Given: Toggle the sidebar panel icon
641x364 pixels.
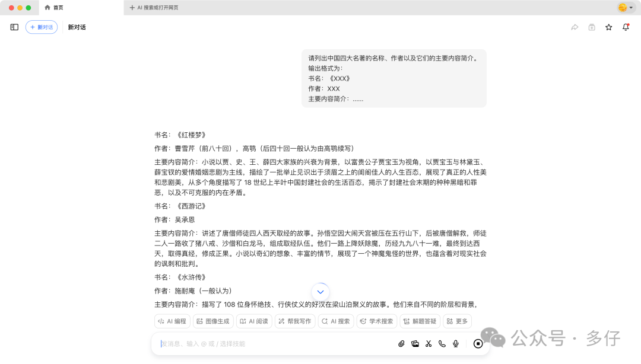Looking at the screenshot, I should [x=14, y=27].
